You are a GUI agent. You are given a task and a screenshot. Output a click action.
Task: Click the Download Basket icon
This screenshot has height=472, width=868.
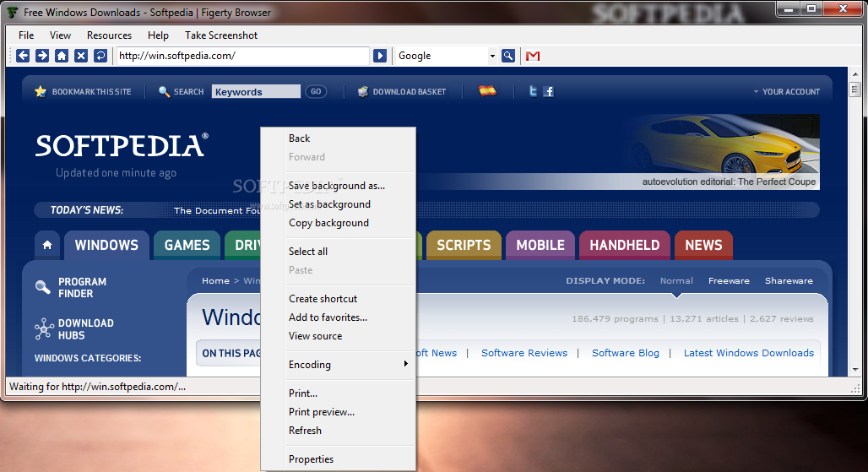[x=362, y=91]
